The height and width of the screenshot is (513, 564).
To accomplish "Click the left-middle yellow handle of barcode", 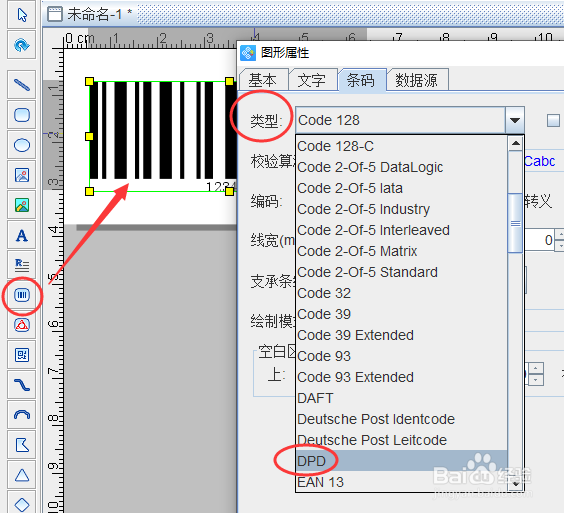I will (x=89, y=136).
